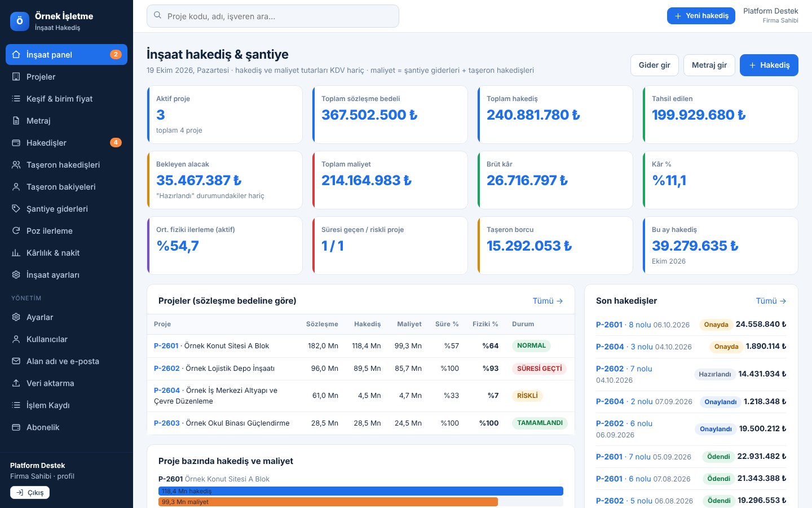This screenshot has height=508, width=812.
Task: Focus the project search input field
Action: [x=273, y=16]
